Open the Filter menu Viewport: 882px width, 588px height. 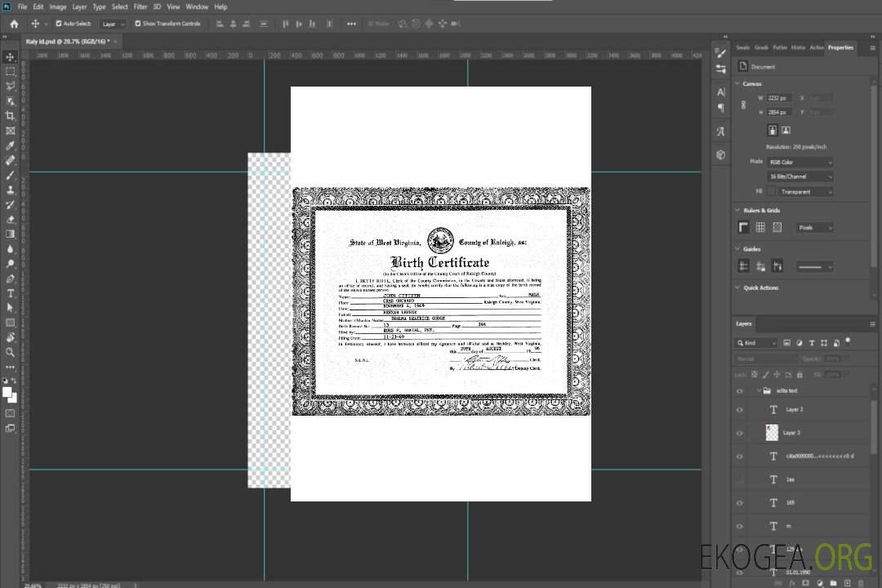click(140, 7)
